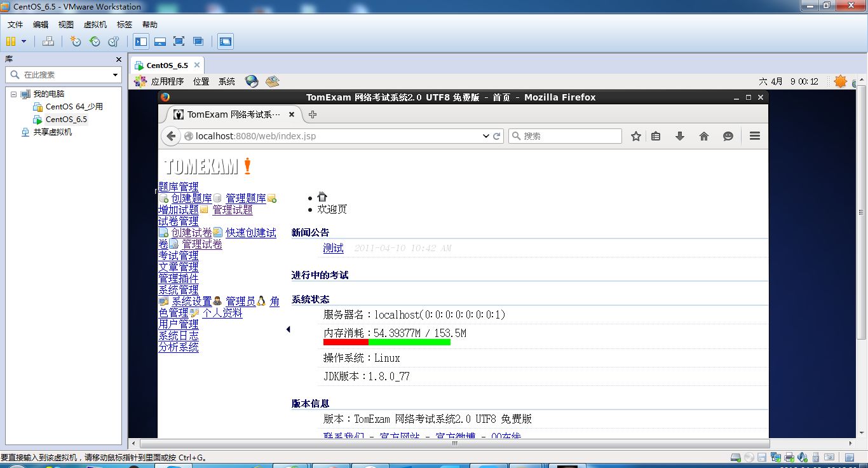Click the date and time in the GNOME panel
868x468 pixels.
click(789, 81)
